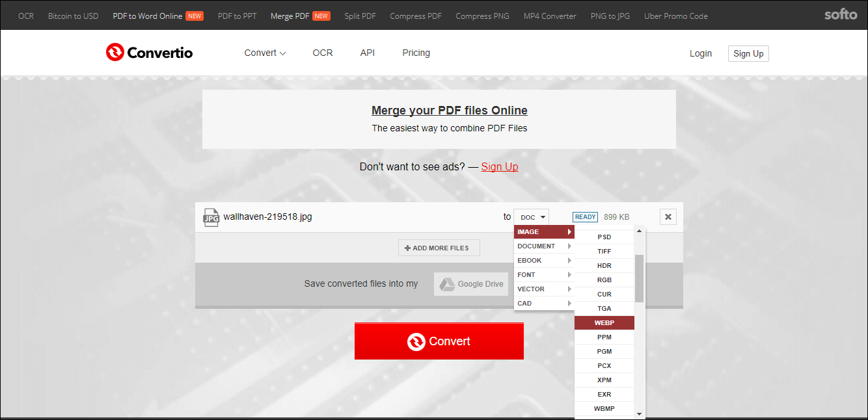This screenshot has width=868, height=420.
Task: Click the red Convert button
Action: pos(439,341)
